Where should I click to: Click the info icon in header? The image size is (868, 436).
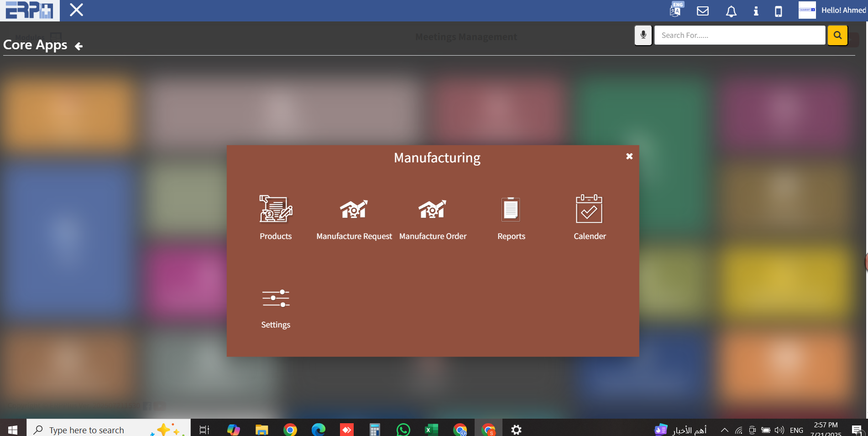tap(756, 11)
